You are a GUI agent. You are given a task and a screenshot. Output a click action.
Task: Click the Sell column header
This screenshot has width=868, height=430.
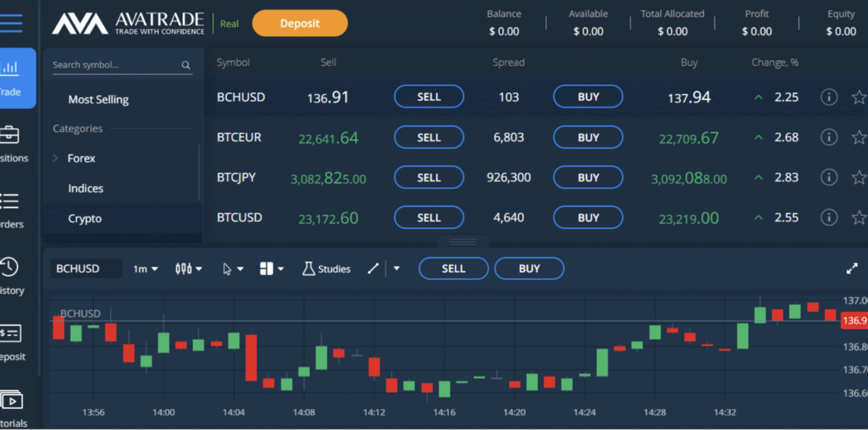coord(328,63)
